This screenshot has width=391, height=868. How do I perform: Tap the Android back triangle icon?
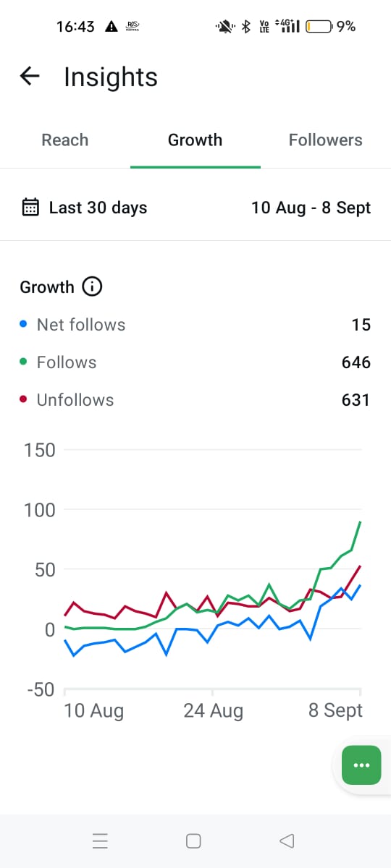[x=287, y=841]
